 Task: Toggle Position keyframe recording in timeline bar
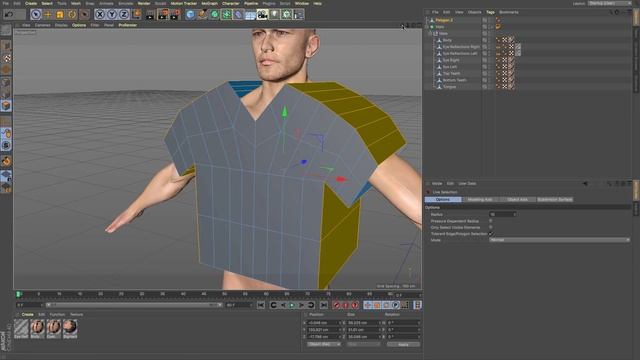(x=368, y=305)
